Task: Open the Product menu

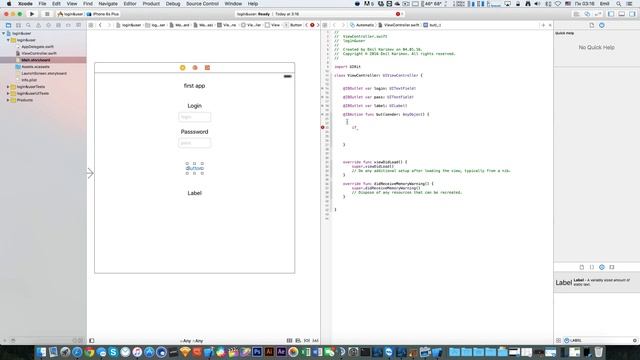Action: click(x=151, y=4)
